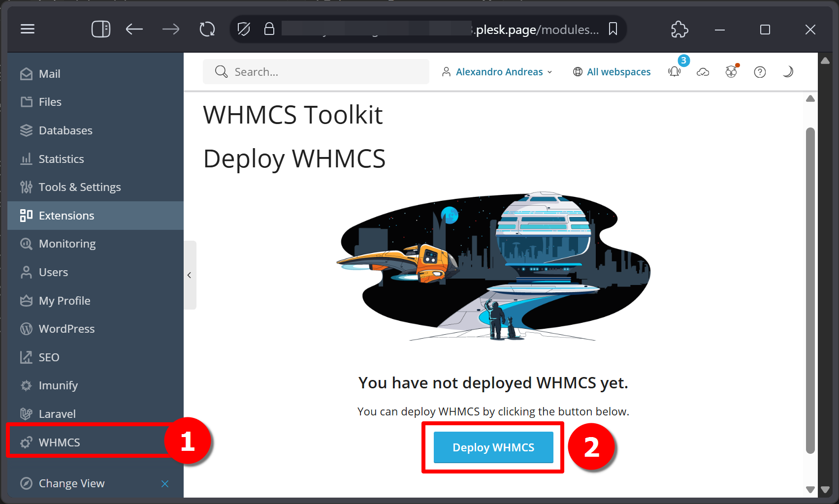Open Tools & Settings in the sidebar
839x504 pixels.
coord(96,187)
